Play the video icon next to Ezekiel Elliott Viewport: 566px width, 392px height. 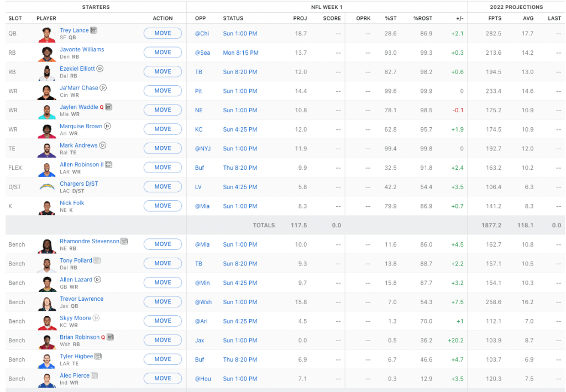click(x=100, y=69)
